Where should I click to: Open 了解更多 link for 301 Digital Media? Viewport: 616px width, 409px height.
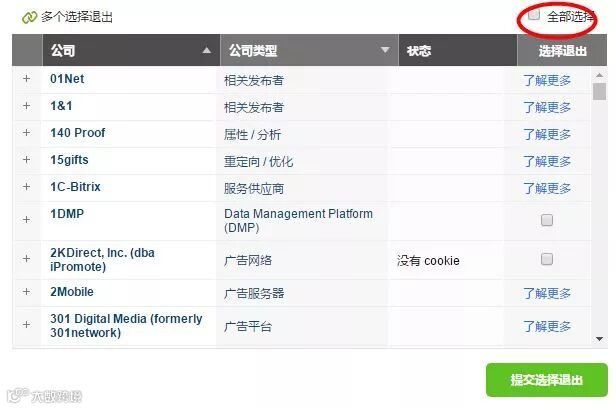coord(547,326)
